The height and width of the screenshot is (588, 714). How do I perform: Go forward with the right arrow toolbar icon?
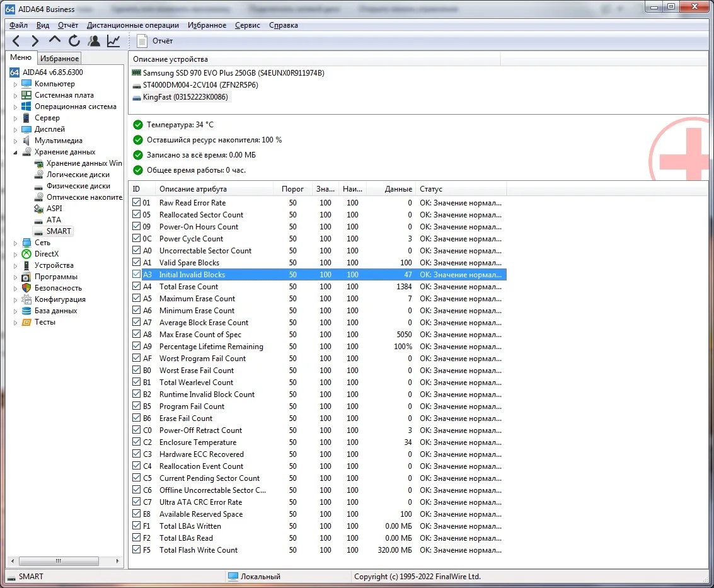coord(35,41)
